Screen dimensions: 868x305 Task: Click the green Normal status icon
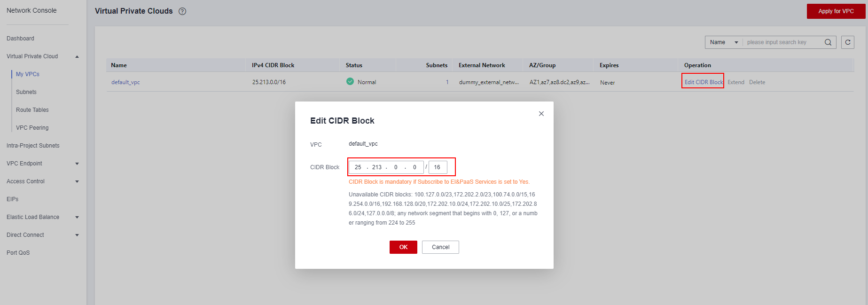coord(350,82)
